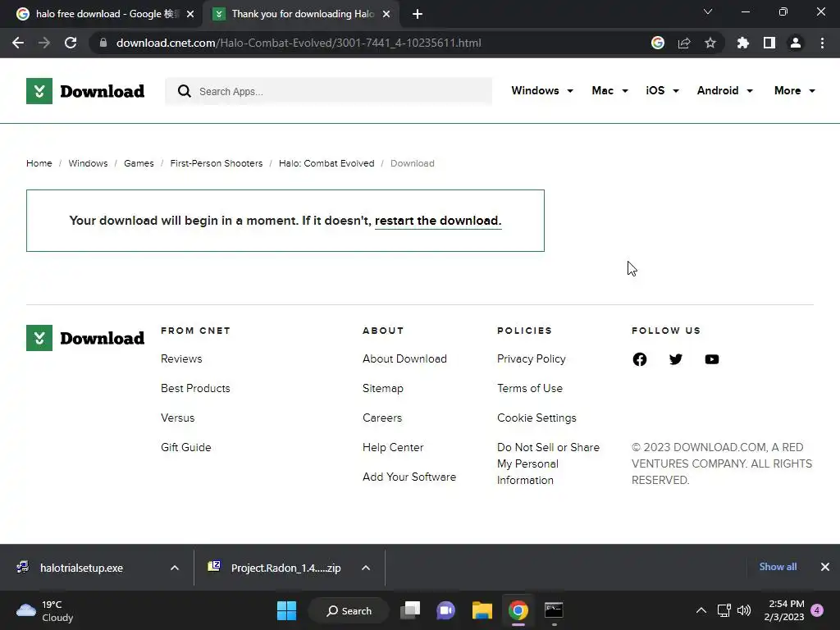
Task: Click the share page icon
Action: (684, 43)
